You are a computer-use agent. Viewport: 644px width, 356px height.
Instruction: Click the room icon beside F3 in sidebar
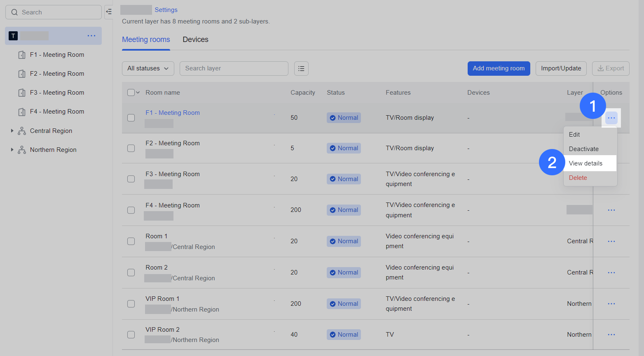click(22, 93)
